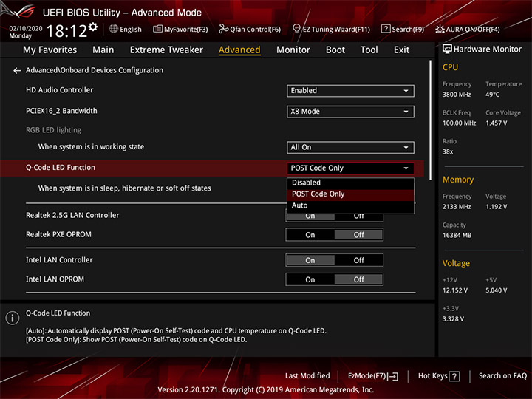Click the MyFavorite folder icon

pyautogui.click(x=158, y=29)
